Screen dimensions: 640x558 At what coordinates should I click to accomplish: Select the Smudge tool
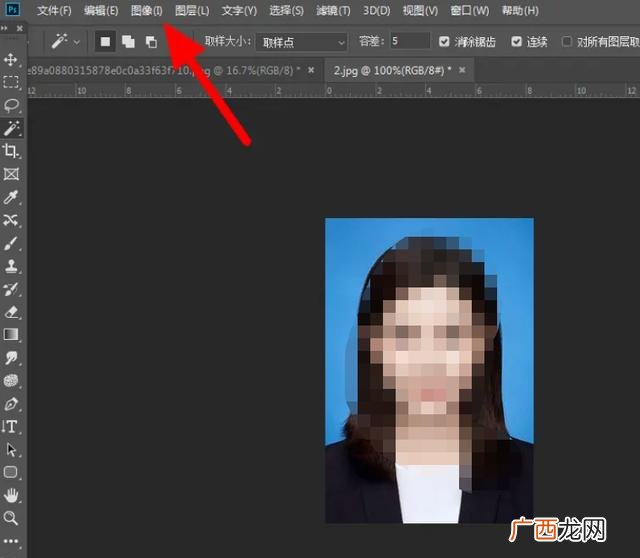point(11,358)
